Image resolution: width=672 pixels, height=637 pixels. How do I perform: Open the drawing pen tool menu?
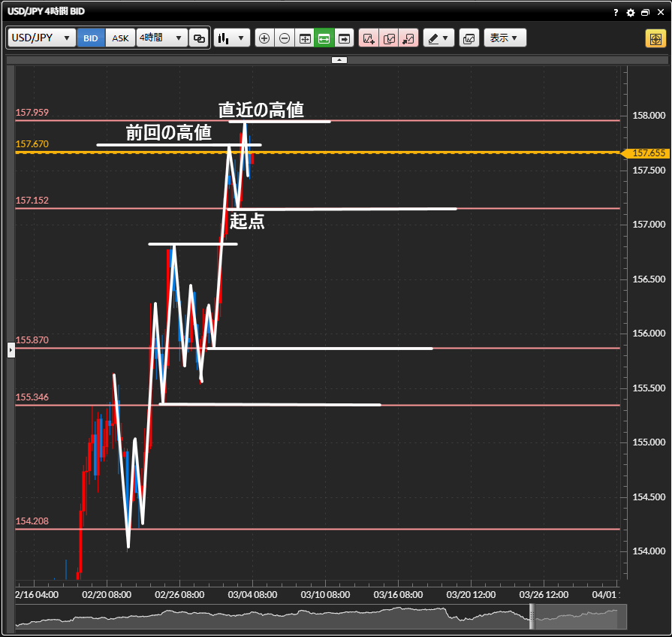click(x=438, y=38)
